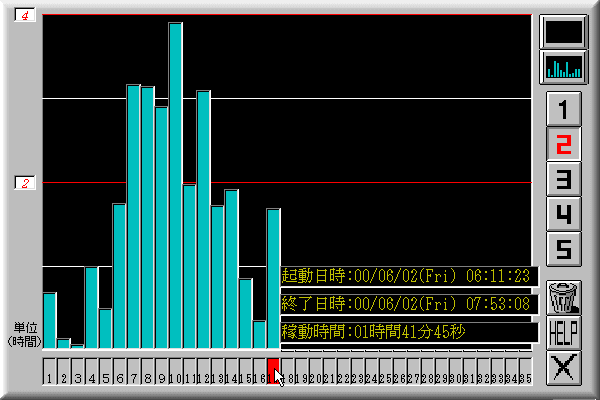The image size is (600, 400).
Task: Click the tallest bar above slot 10
Action: coord(176,186)
